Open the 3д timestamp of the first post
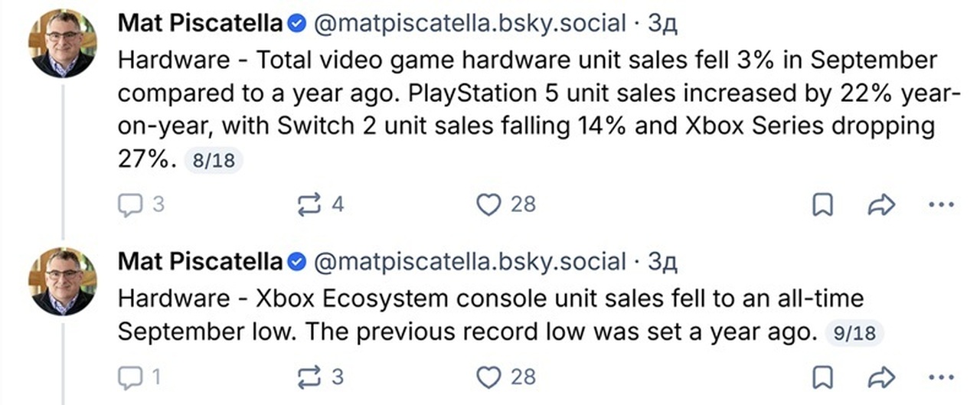The height and width of the screenshot is (405, 980). [x=663, y=24]
